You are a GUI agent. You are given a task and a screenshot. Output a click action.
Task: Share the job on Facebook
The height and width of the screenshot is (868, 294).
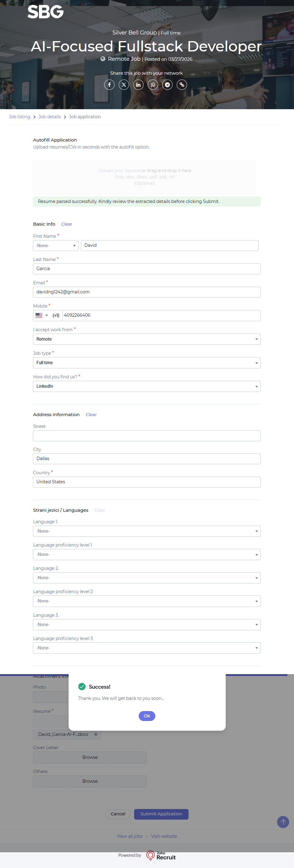pos(109,85)
